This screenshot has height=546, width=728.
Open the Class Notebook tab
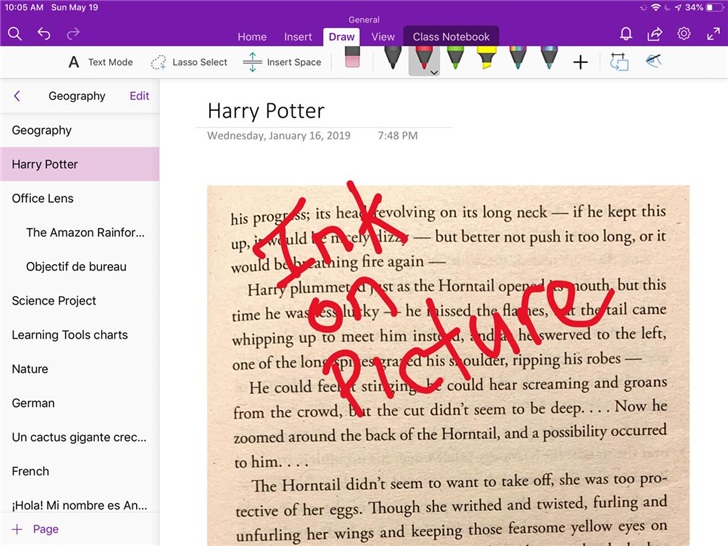[x=451, y=37]
